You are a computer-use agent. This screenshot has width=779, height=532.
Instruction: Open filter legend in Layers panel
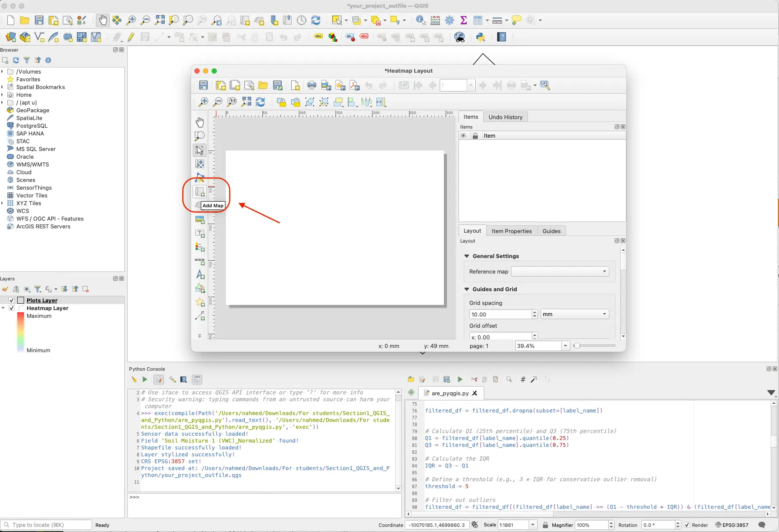click(38, 289)
